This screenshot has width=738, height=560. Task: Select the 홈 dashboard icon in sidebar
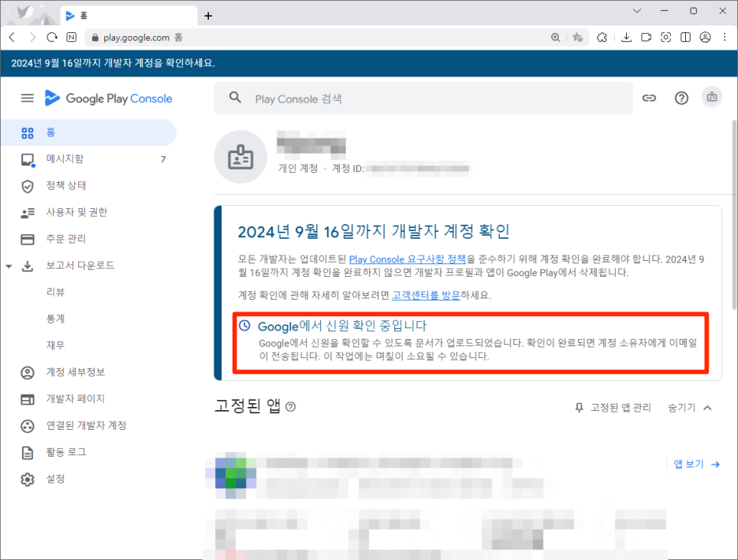(28, 133)
